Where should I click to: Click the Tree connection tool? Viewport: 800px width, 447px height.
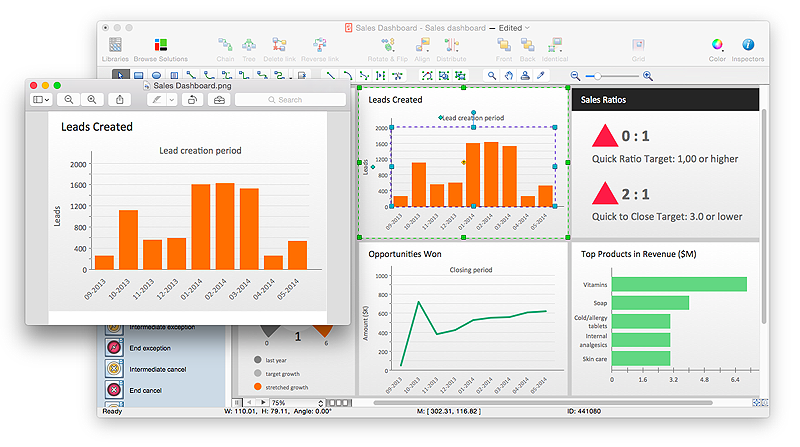tap(249, 49)
